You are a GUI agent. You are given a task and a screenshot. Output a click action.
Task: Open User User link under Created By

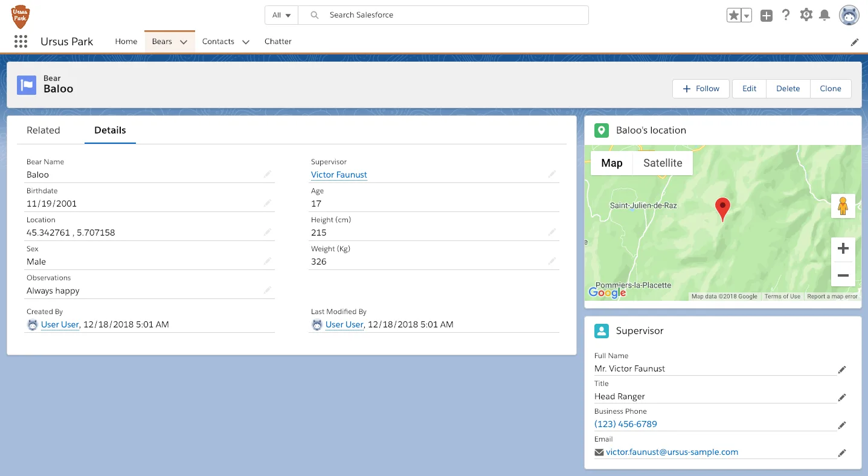60,324
